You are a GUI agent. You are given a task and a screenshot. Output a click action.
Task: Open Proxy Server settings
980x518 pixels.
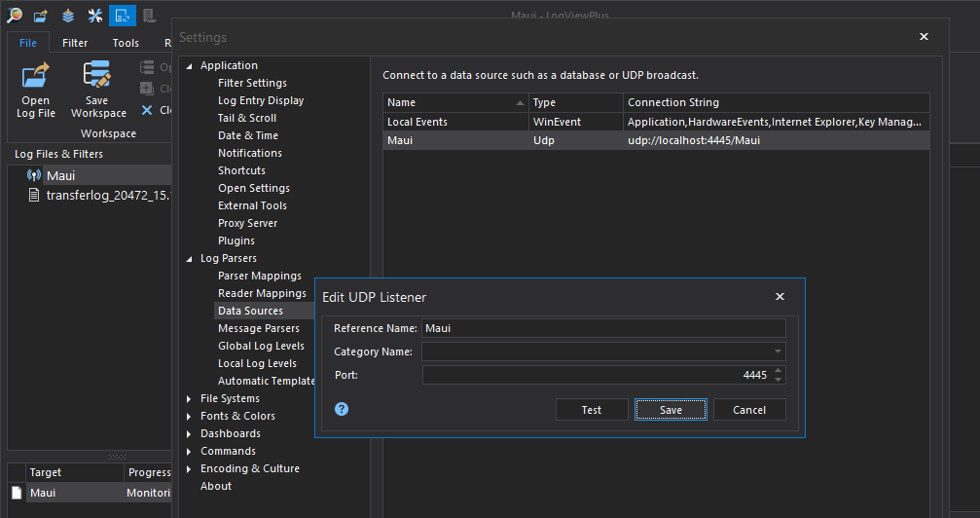click(247, 223)
